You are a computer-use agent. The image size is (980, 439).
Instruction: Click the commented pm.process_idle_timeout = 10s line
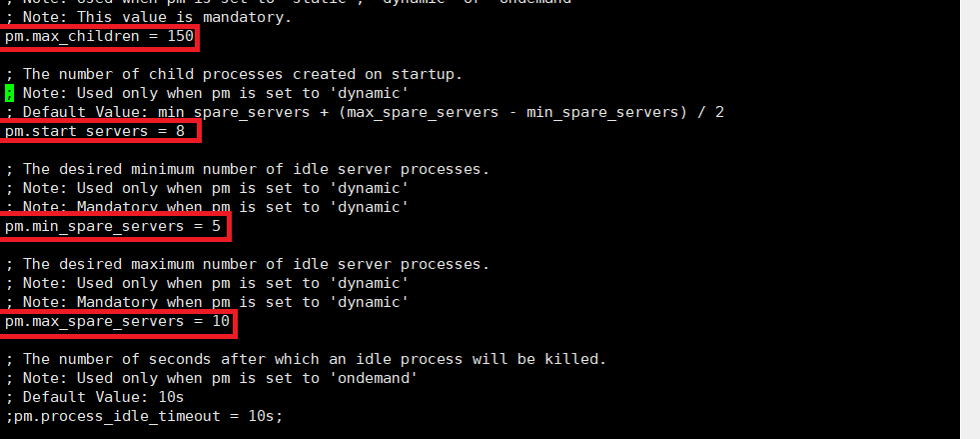click(x=144, y=416)
